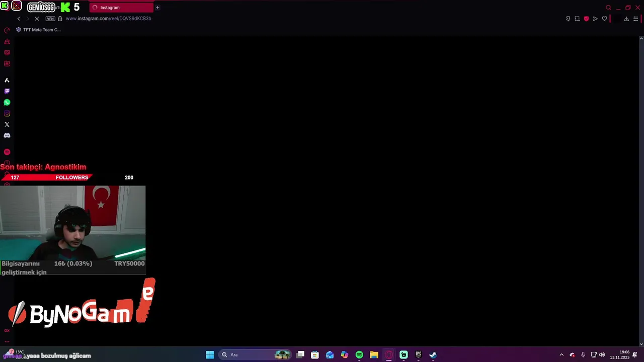Open Task View on the taskbar

[x=300, y=355]
